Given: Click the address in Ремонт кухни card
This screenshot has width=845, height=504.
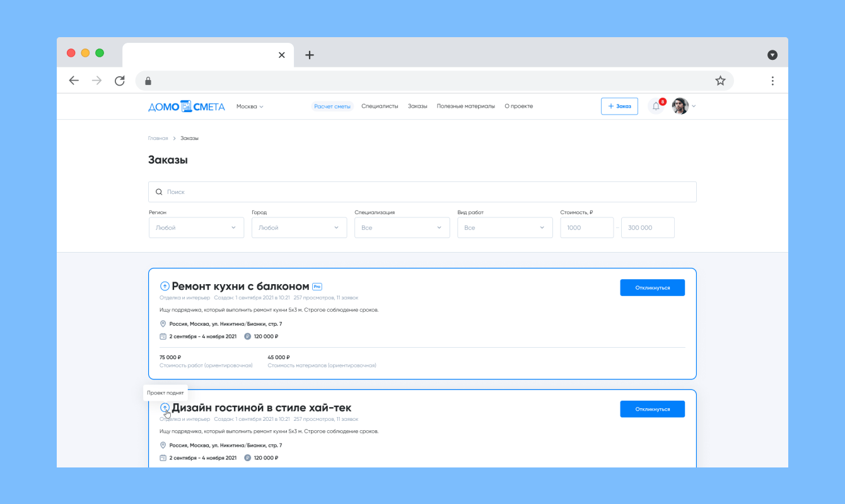Looking at the screenshot, I should click(x=226, y=324).
